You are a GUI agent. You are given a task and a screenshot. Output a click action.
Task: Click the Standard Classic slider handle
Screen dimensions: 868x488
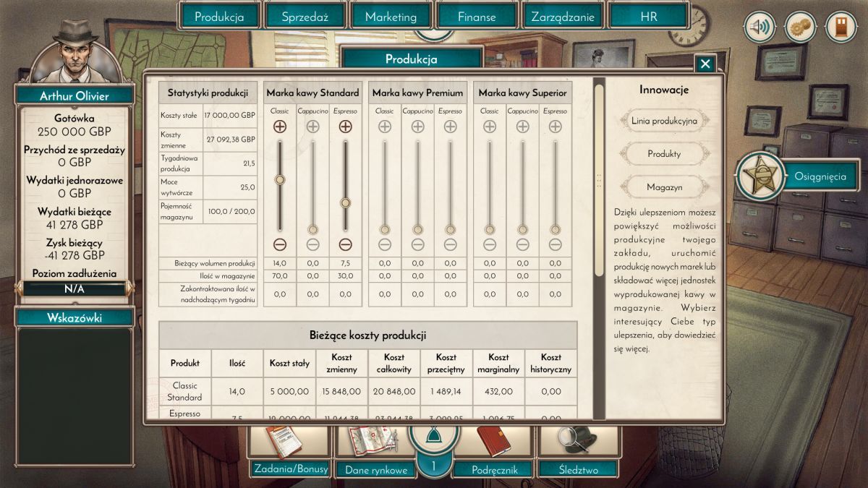click(280, 179)
